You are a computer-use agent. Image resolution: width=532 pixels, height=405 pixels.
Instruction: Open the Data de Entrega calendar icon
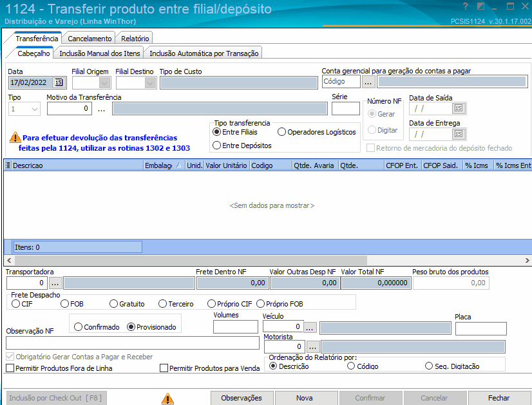pyautogui.click(x=459, y=134)
